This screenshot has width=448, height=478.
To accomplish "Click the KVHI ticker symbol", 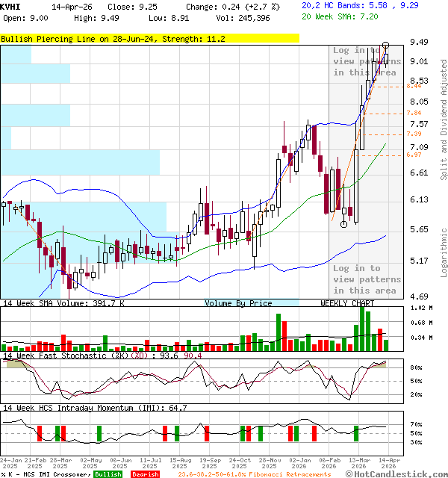I will tap(10, 6).
